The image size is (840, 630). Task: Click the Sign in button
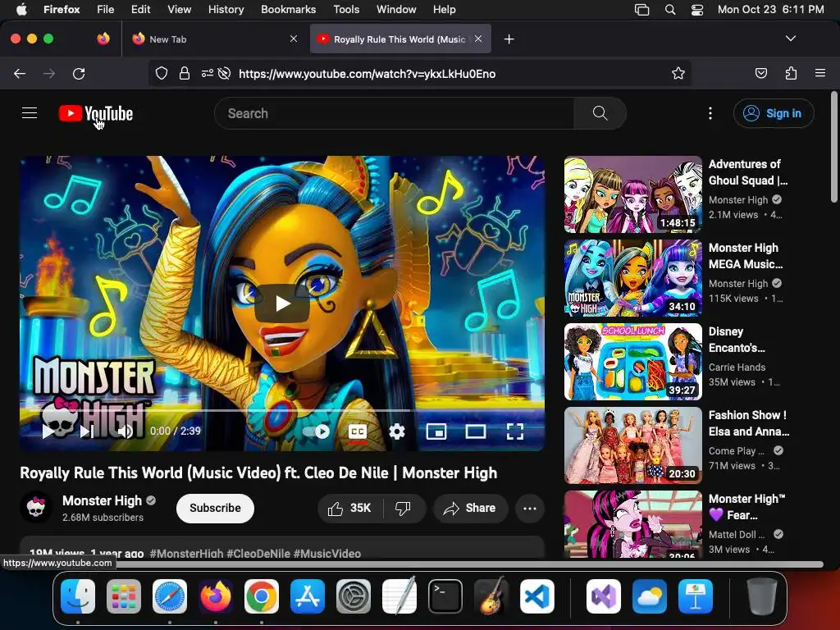tap(774, 113)
